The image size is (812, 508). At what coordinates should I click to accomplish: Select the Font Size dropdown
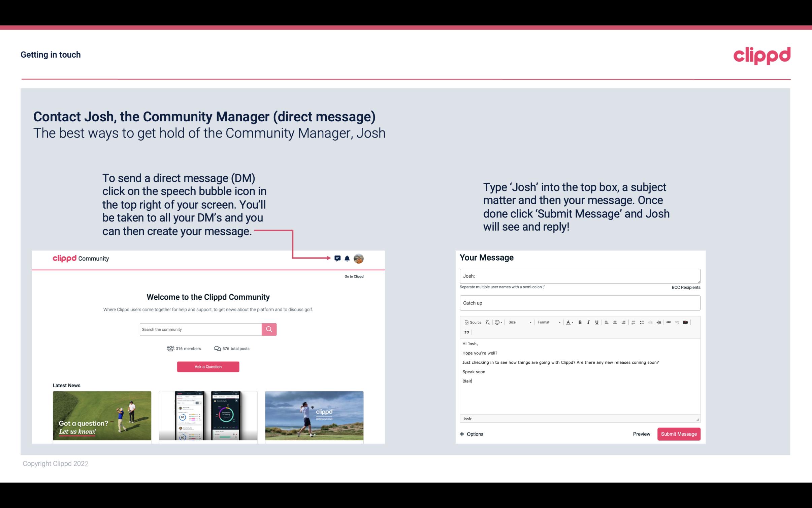(518, 322)
